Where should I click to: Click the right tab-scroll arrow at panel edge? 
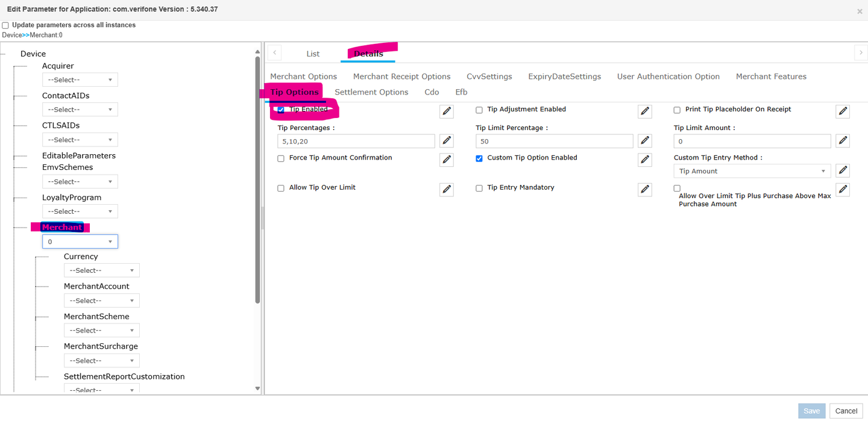pos(861,52)
